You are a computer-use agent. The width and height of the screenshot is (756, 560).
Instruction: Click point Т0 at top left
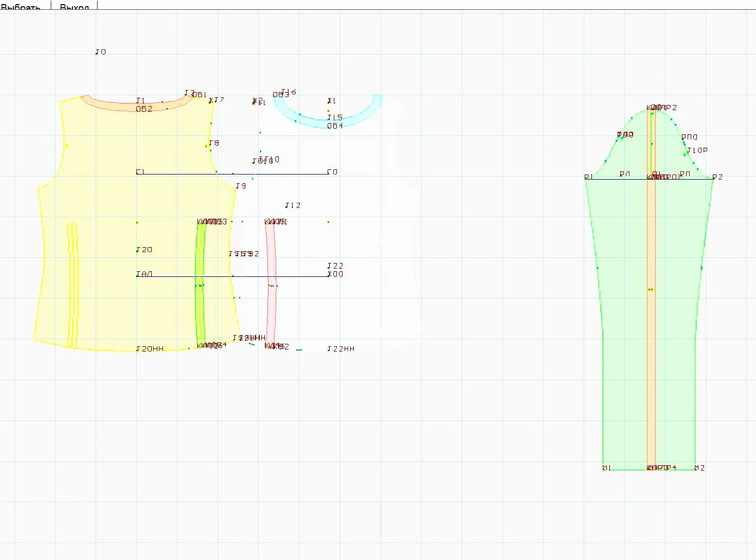click(x=97, y=52)
